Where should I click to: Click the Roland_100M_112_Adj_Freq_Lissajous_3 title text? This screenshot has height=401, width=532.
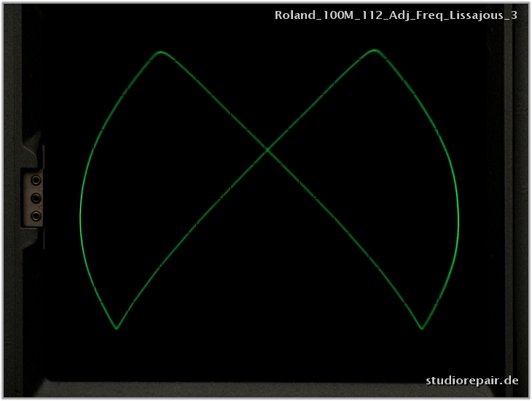[396, 15]
